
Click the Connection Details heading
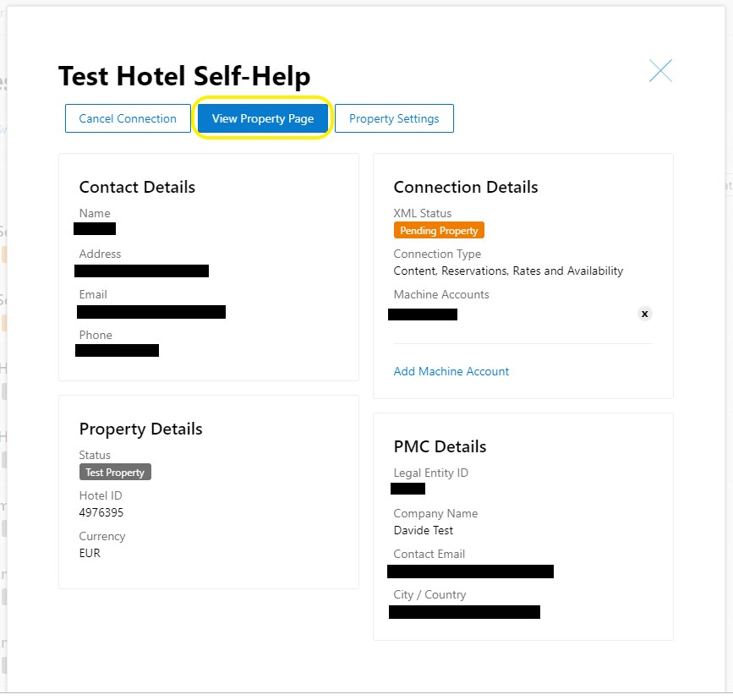click(466, 187)
